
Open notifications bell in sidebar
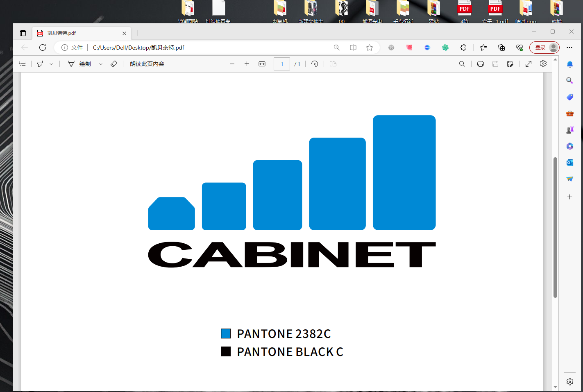pos(570,64)
